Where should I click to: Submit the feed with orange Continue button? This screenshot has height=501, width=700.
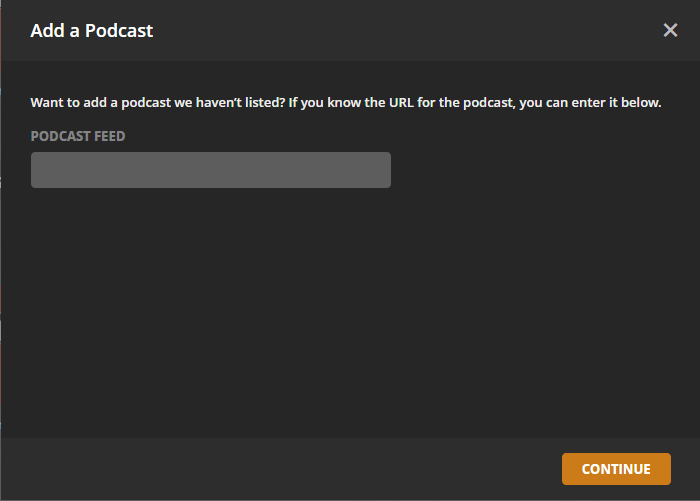pyautogui.click(x=616, y=469)
